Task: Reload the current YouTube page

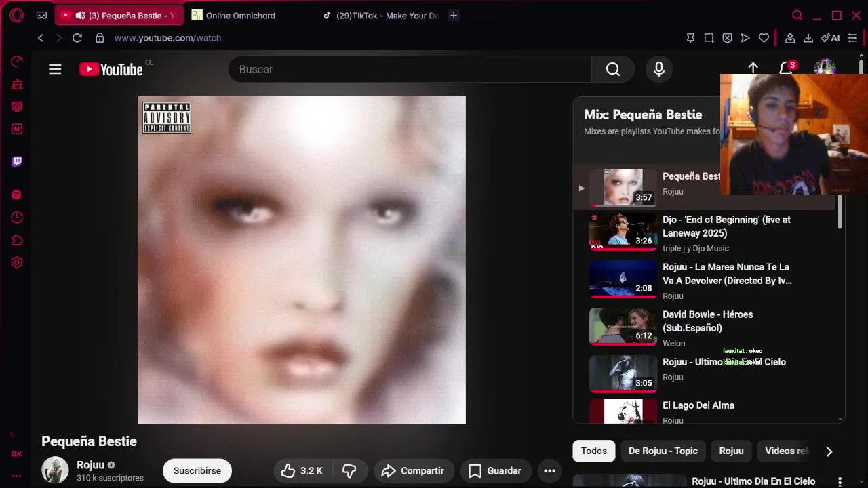Action: click(x=77, y=38)
